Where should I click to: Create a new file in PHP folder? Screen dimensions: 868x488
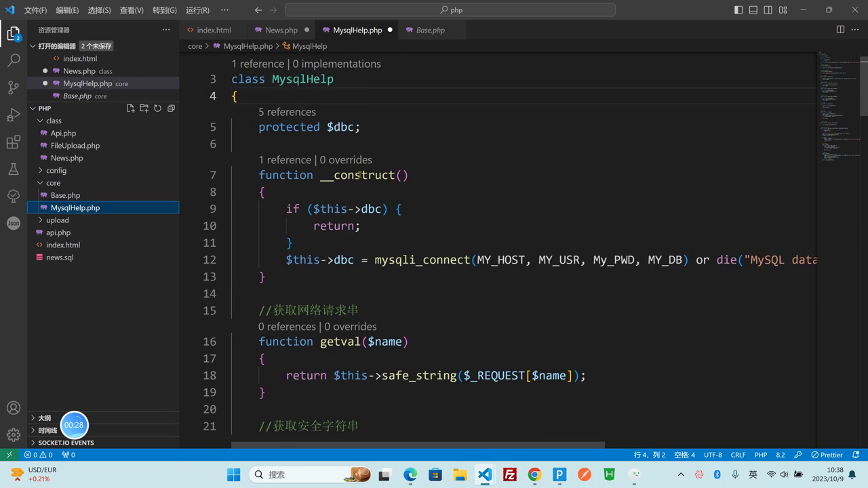pos(131,108)
